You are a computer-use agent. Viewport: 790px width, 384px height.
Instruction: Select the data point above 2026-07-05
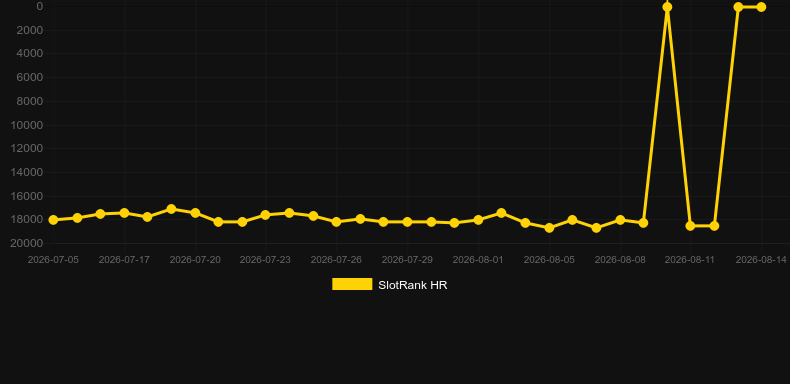[x=53, y=220]
